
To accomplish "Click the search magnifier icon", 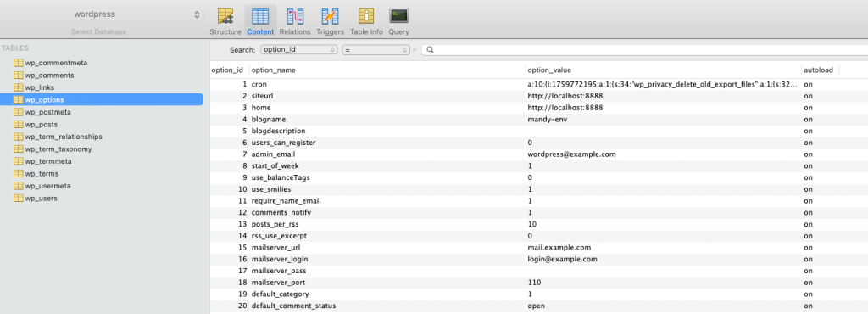I will [x=430, y=50].
